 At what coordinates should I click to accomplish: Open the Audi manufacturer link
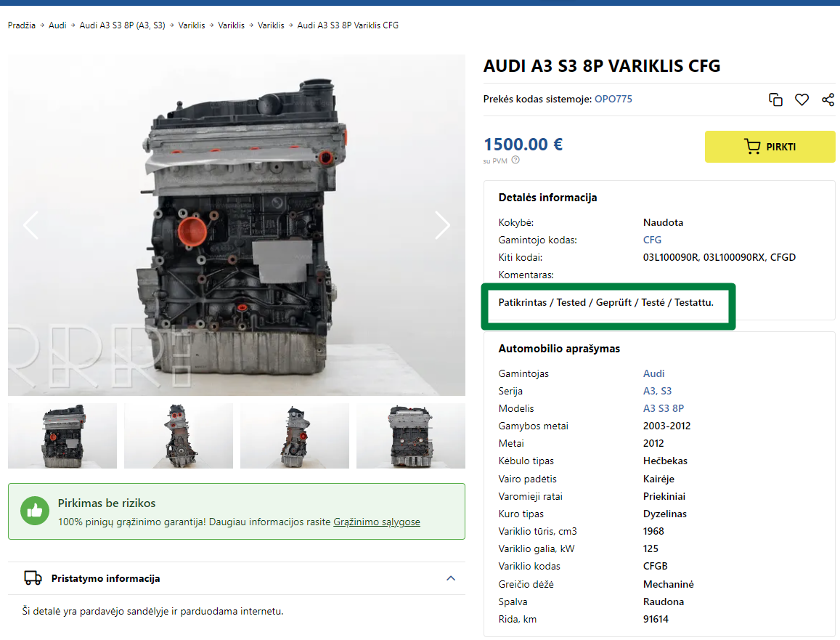(653, 373)
